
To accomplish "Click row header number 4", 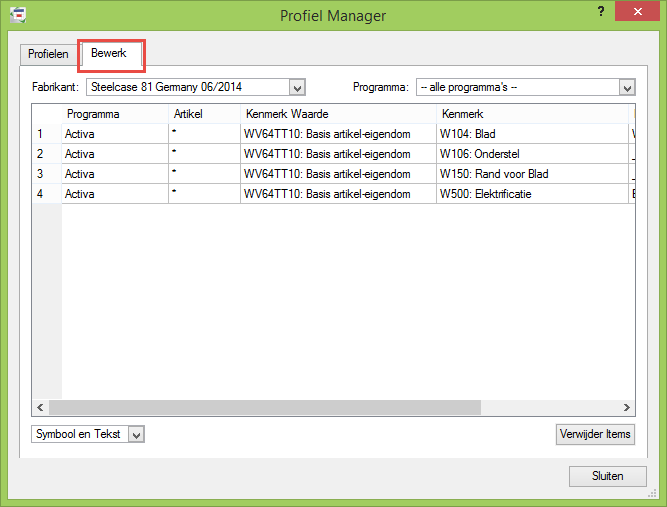I will pyautogui.click(x=41, y=194).
